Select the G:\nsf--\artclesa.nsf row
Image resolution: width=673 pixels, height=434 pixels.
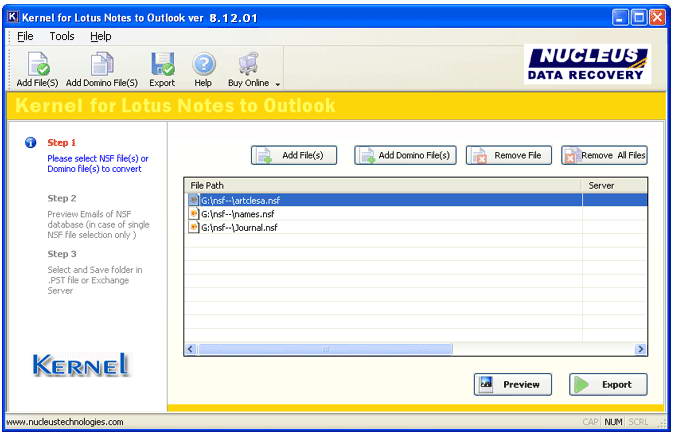(415, 200)
